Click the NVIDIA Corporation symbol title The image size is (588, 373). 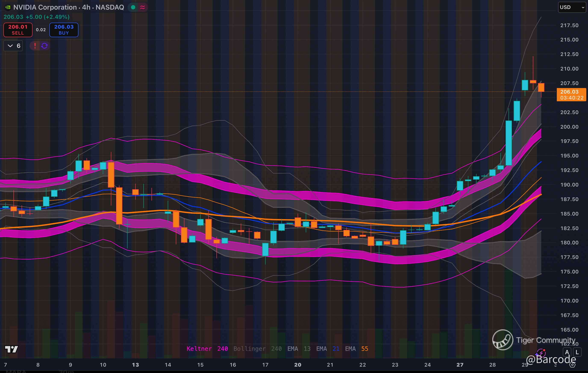coord(68,7)
